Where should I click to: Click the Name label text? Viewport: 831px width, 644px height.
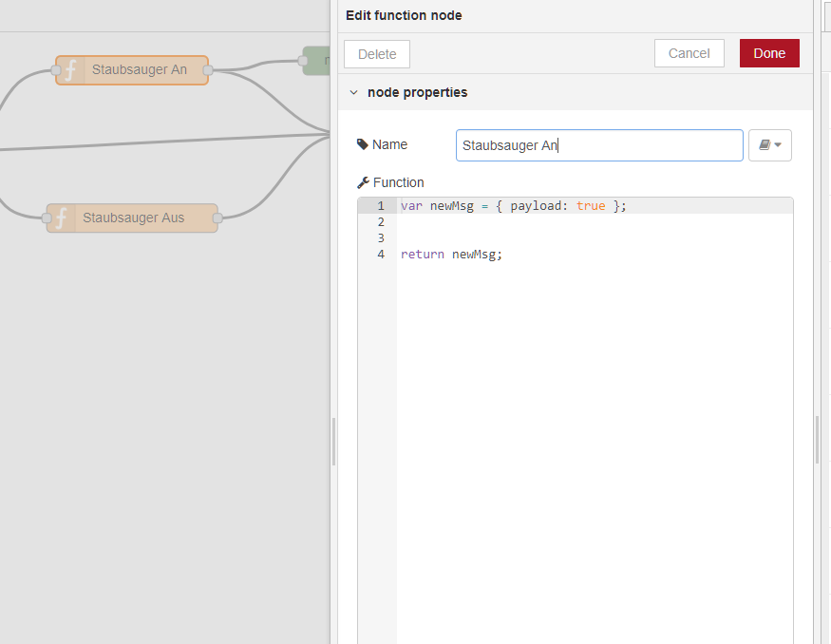click(389, 144)
